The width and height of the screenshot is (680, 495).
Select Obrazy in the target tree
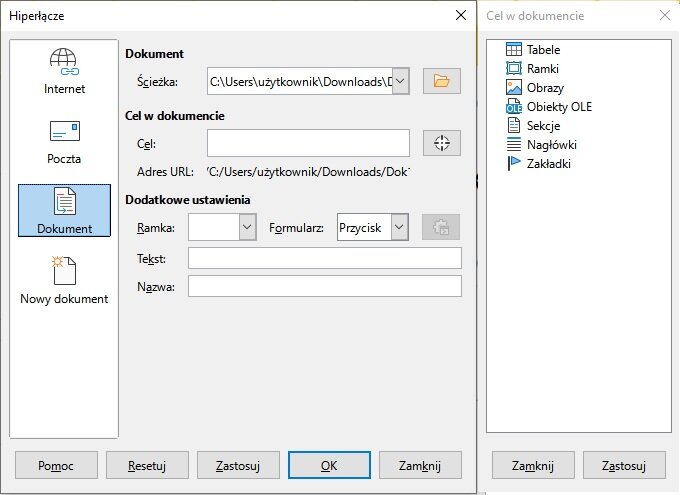coord(545,88)
